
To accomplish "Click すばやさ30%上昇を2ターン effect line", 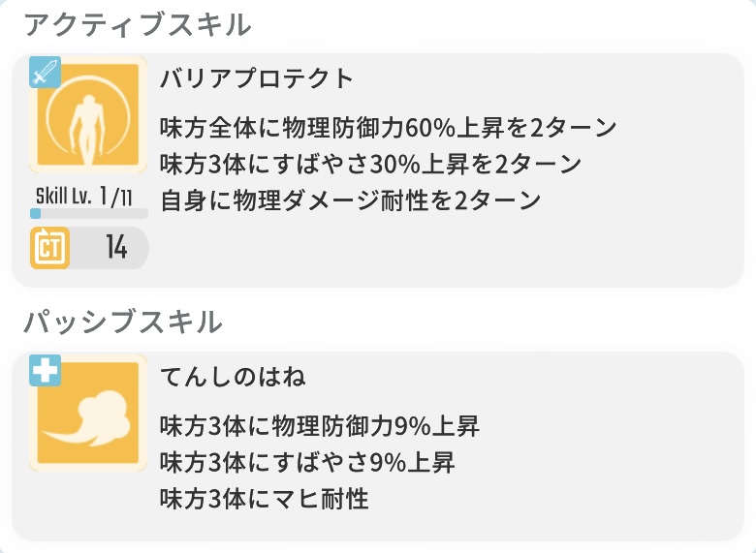I will point(370,165).
